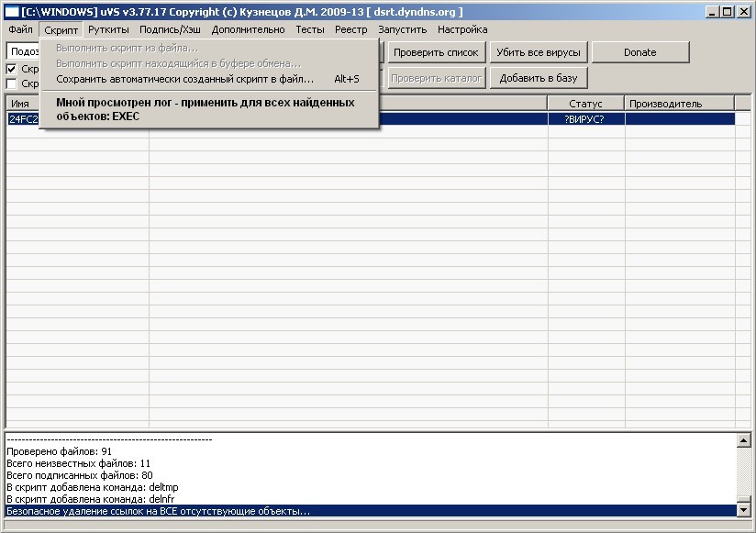Click the uVS application icon in title bar
756x533 pixels.
click(12, 12)
